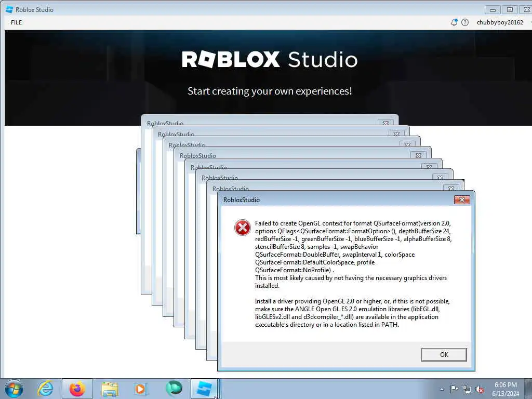This screenshot has width=532, height=399.
Task: Open the network tray icon
Action: pos(467,389)
